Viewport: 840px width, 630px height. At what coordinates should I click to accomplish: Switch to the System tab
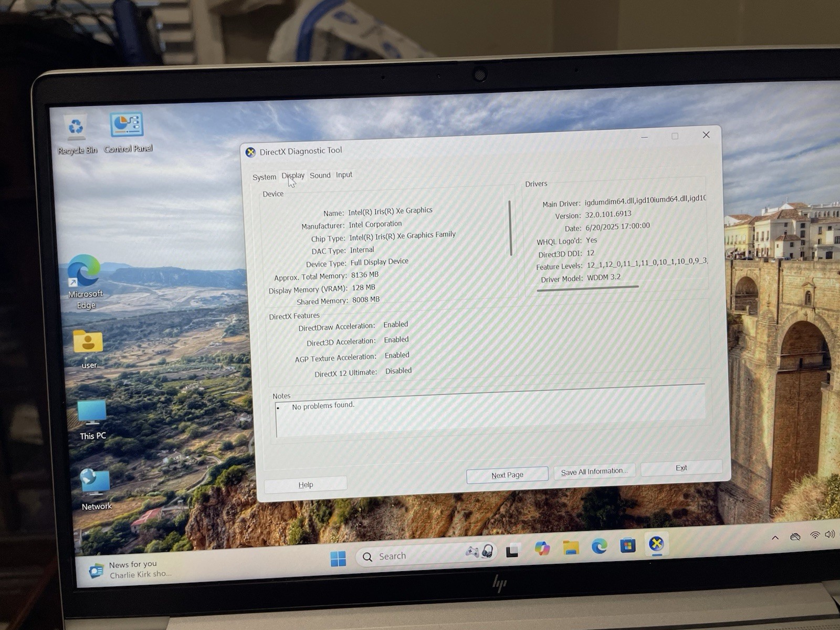(x=264, y=177)
